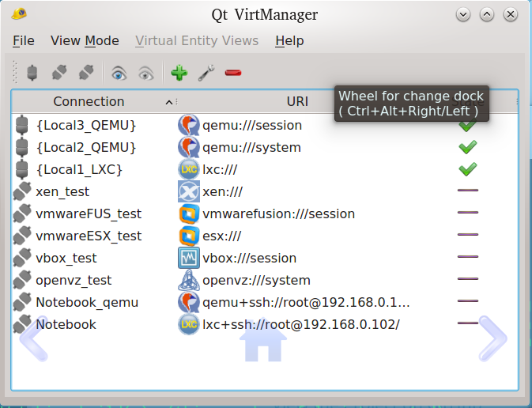Image resolution: width=532 pixels, height=408 pixels.
Task: Open the View Mode menu
Action: click(x=85, y=41)
